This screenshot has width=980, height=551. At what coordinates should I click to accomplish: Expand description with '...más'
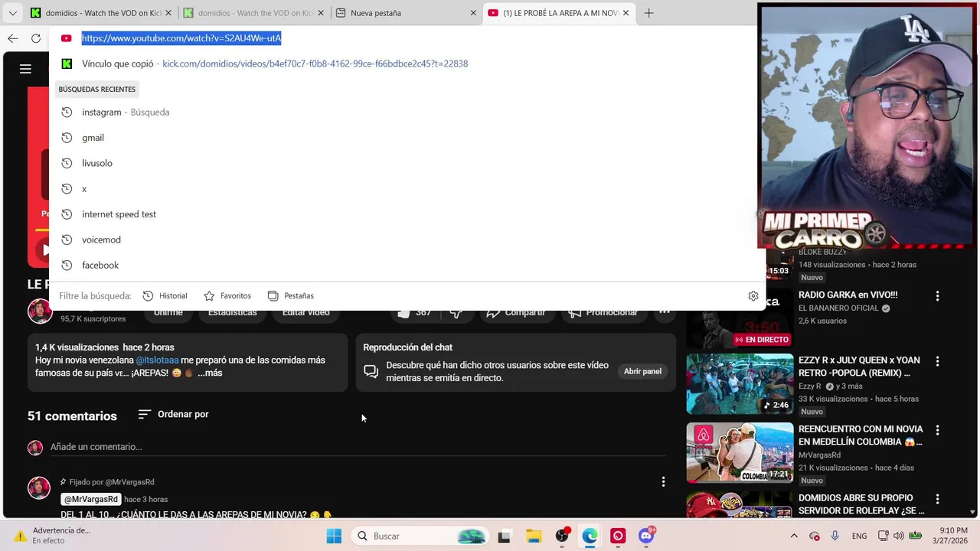click(210, 373)
